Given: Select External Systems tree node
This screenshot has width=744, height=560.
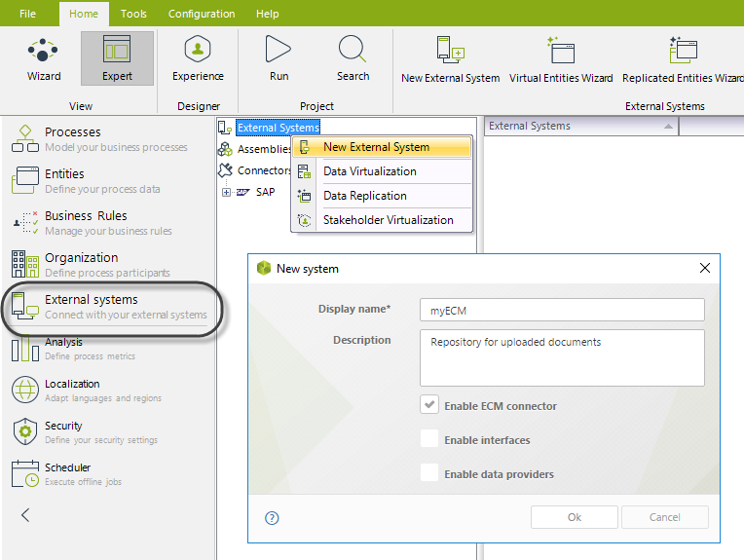Looking at the screenshot, I should pyautogui.click(x=279, y=128).
